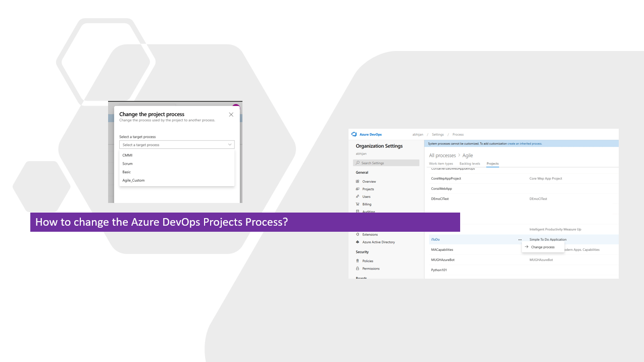Click All processes breadcrumb link
Screen dimensions: 644x362
coord(442,156)
